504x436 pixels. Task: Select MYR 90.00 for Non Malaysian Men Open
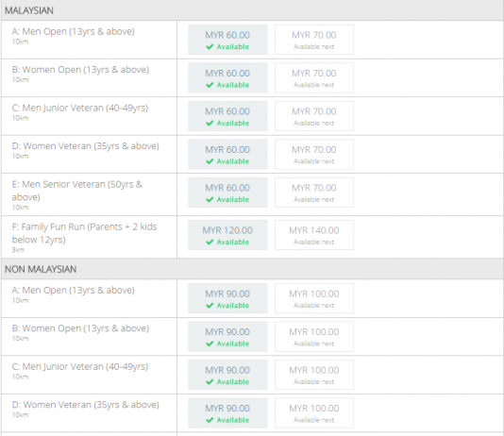[x=227, y=298]
